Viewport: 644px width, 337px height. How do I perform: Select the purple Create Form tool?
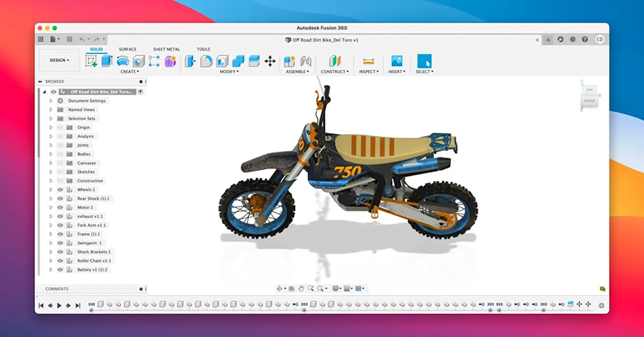coord(170,61)
